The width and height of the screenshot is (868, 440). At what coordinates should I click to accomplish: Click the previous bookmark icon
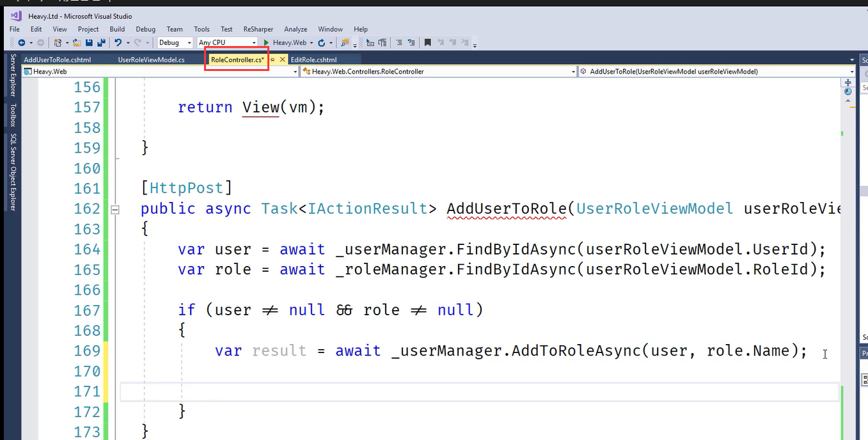tap(441, 43)
